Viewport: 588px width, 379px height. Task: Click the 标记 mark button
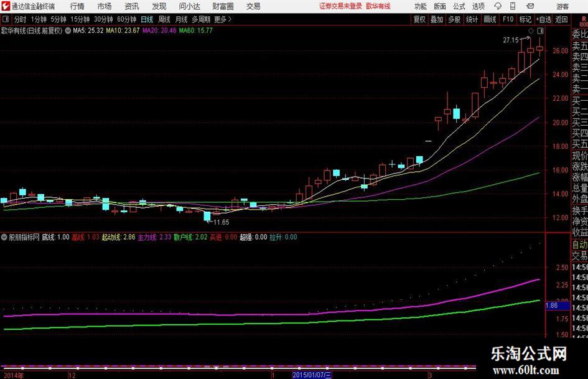point(525,19)
